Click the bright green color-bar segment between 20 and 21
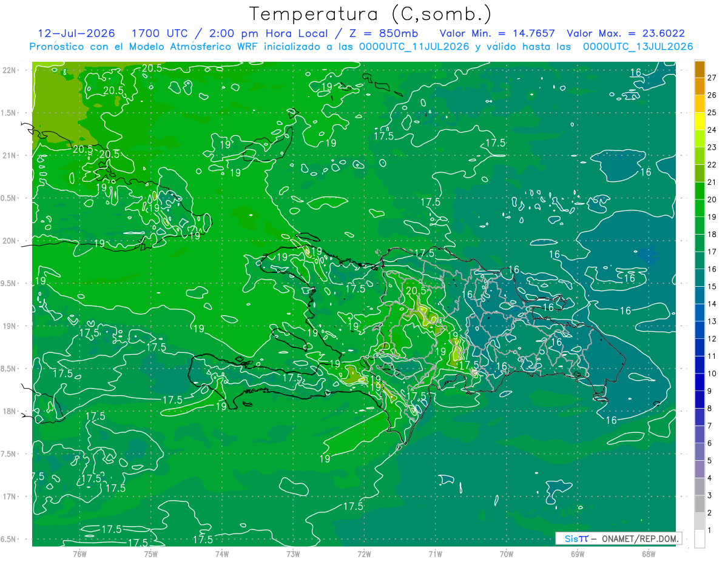Image resolution: width=728 pixels, height=562 pixels. 699,191
